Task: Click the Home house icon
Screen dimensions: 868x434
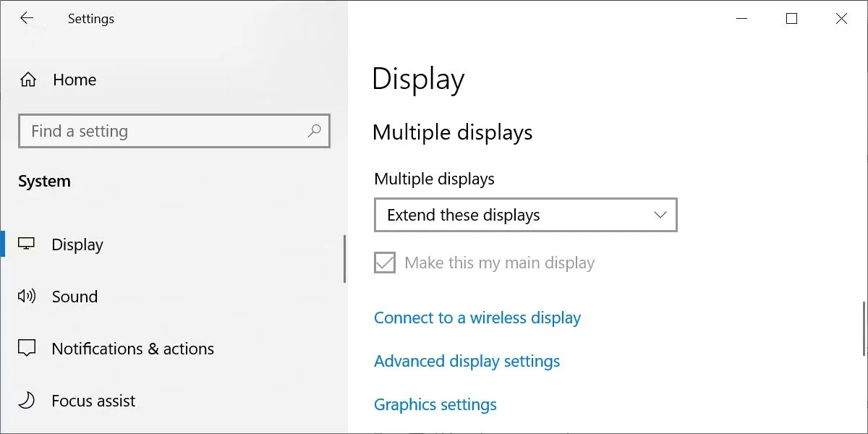Action: pyautogui.click(x=27, y=80)
